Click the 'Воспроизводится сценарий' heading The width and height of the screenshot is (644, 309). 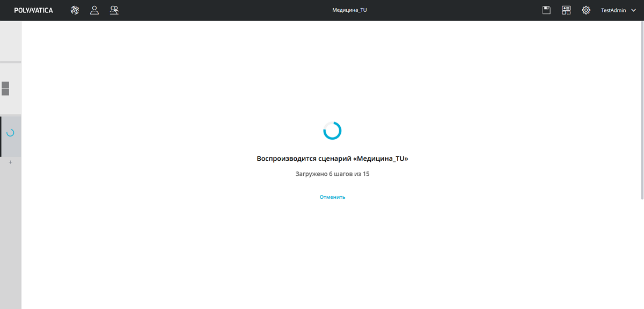point(332,159)
